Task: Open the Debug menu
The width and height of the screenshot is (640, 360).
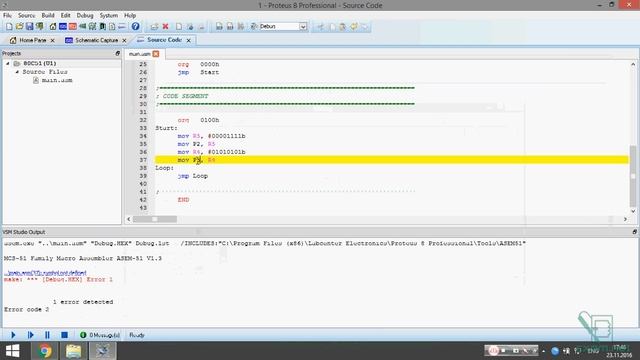Action: pyautogui.click(x=85, y=16)
